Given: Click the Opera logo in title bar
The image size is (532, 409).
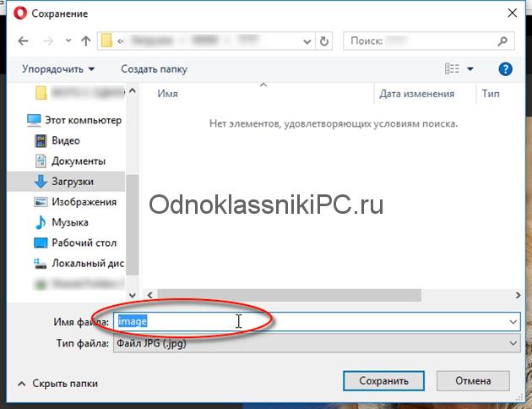Looking at the screenshot, I should [x=20, y=14].
